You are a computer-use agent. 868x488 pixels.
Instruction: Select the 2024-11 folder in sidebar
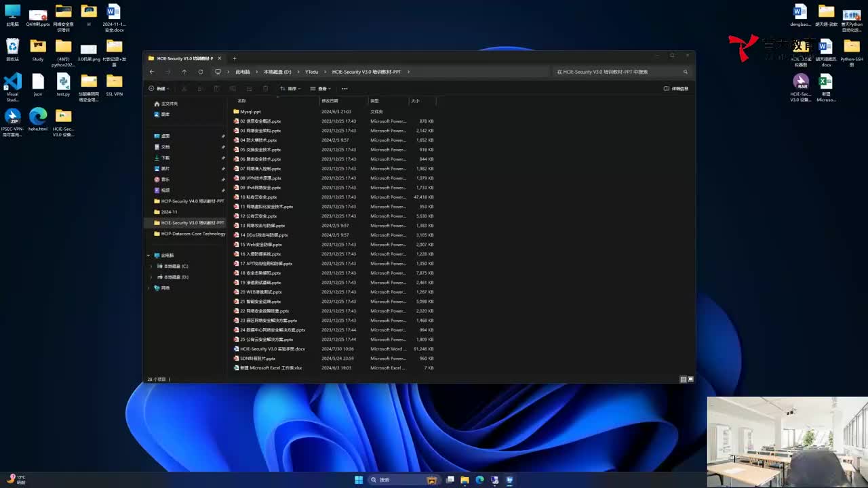(x=165, y=212)
